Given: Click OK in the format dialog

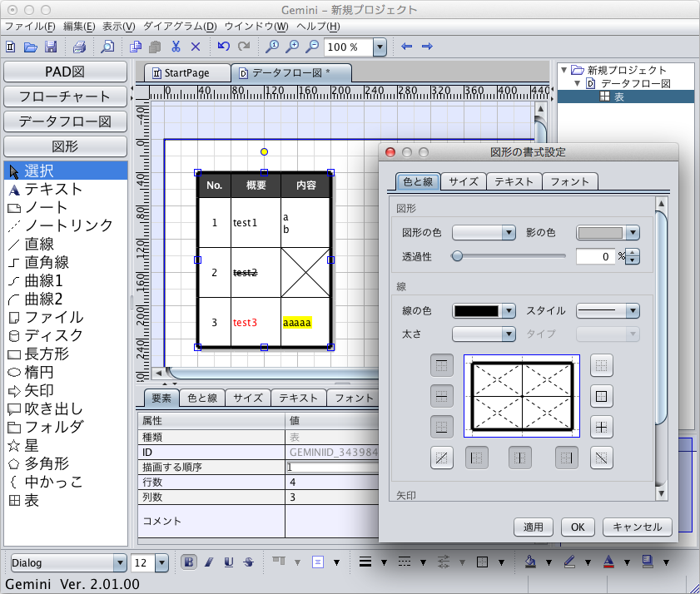Looking at the screenshot, I should [578, 527].
